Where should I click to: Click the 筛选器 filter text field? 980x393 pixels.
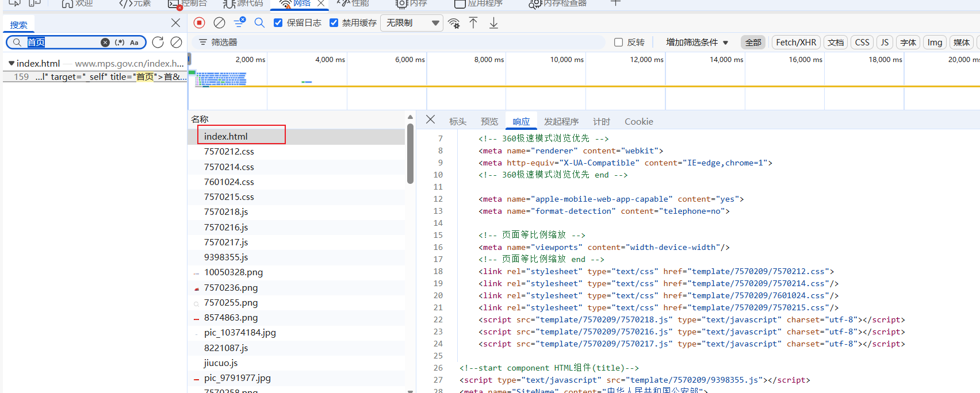pyautogui.click(x=400, y=42)
